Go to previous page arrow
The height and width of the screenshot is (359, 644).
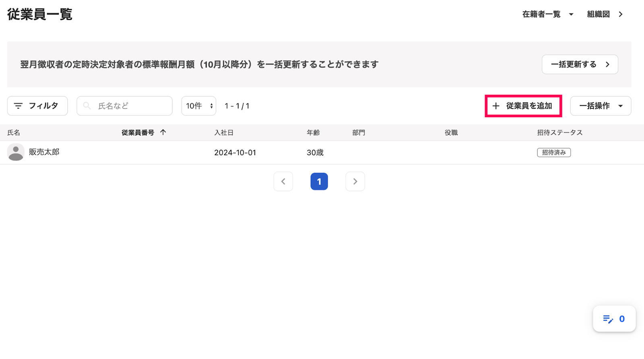(283, 181)
